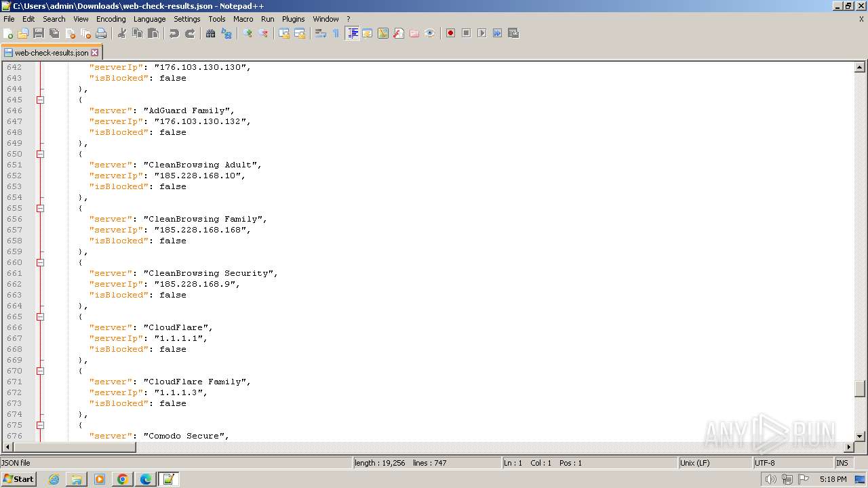Open Find with the binoculars icon
Viewport: 868px width, 488px height.
[211, 33]
